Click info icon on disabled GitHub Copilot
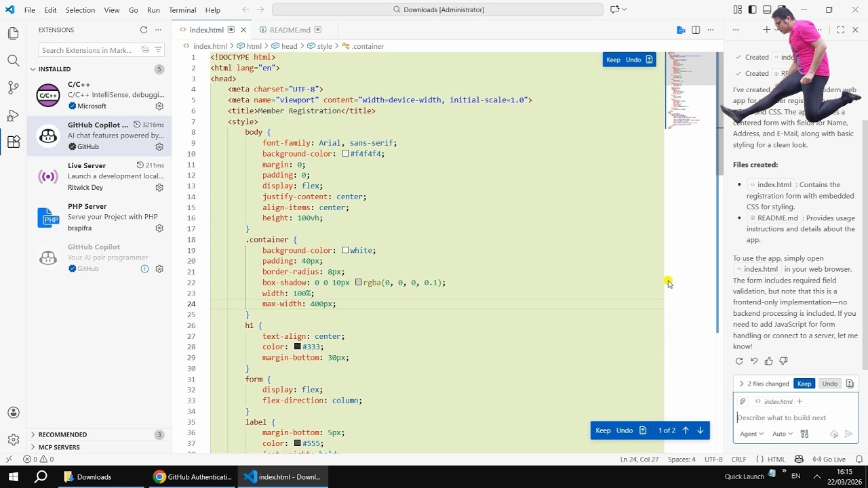 tap(144, 269)
